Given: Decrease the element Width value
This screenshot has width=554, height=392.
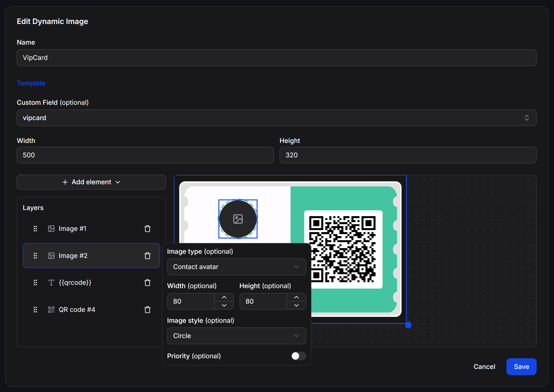Looking at the screenshot, I should (x=224, y=305).
